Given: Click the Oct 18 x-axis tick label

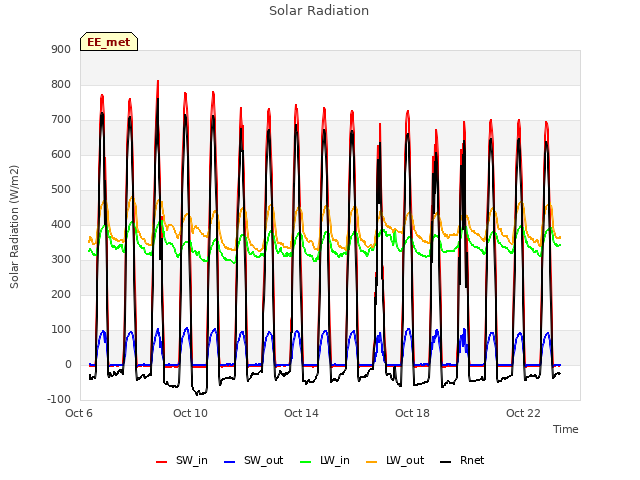Looking at the screenshot, I should click(412, 413).
